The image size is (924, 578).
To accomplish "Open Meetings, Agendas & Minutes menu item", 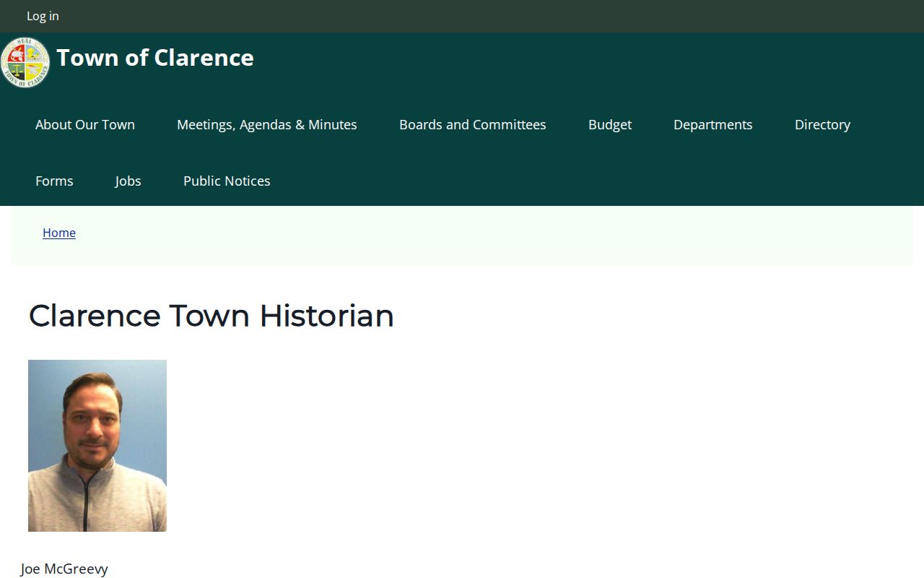I will [x=267, y=124].
